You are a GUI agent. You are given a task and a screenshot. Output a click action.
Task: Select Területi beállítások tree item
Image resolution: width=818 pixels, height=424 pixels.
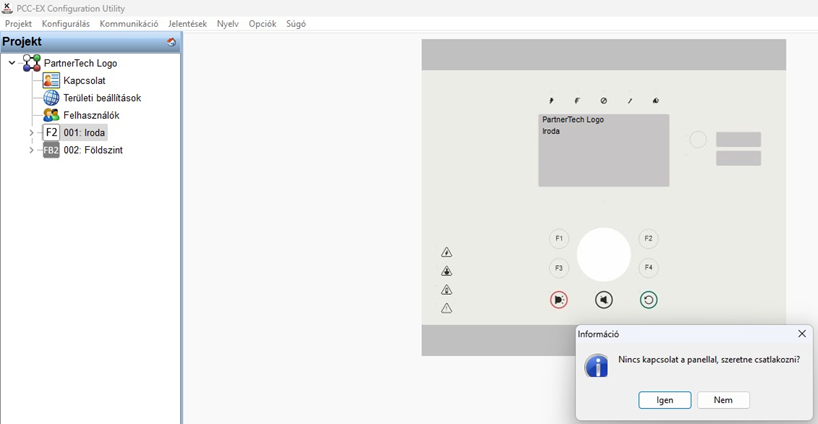coord(102,98)
